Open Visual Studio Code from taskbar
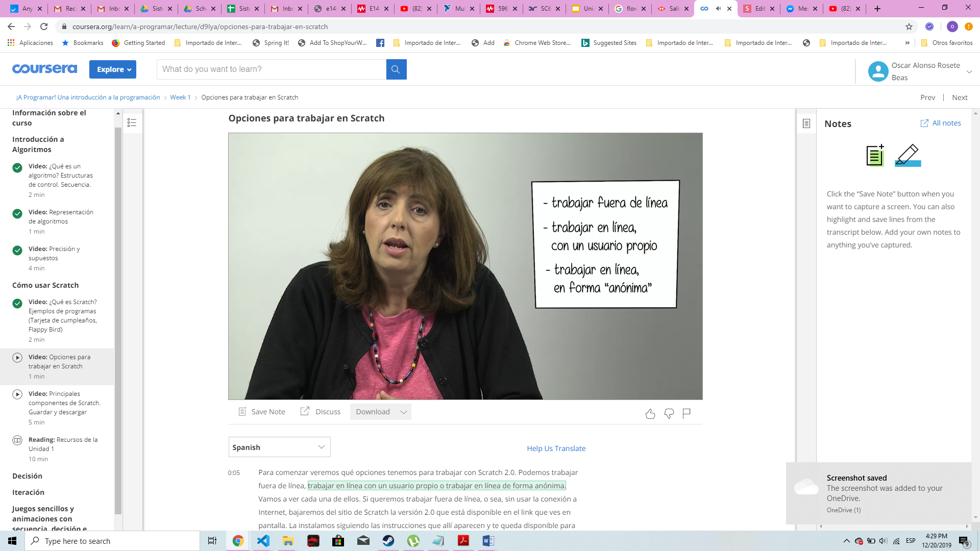 click(263, 541)
